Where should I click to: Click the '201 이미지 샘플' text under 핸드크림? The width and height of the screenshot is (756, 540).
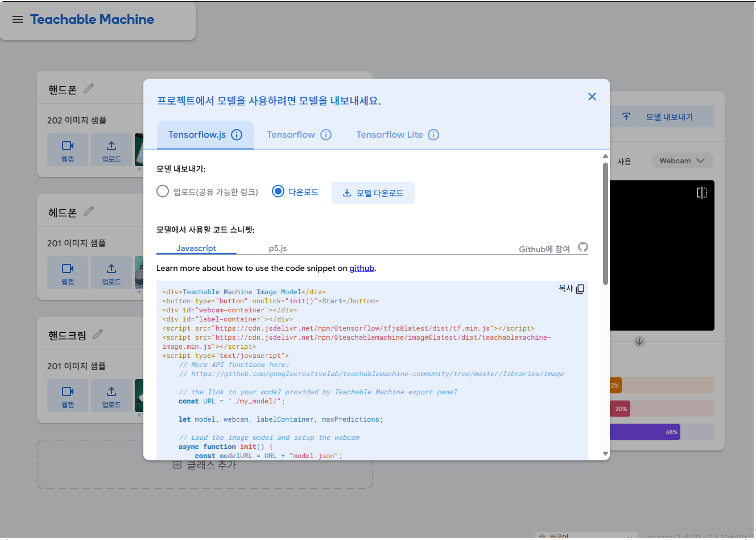[77, 366]
